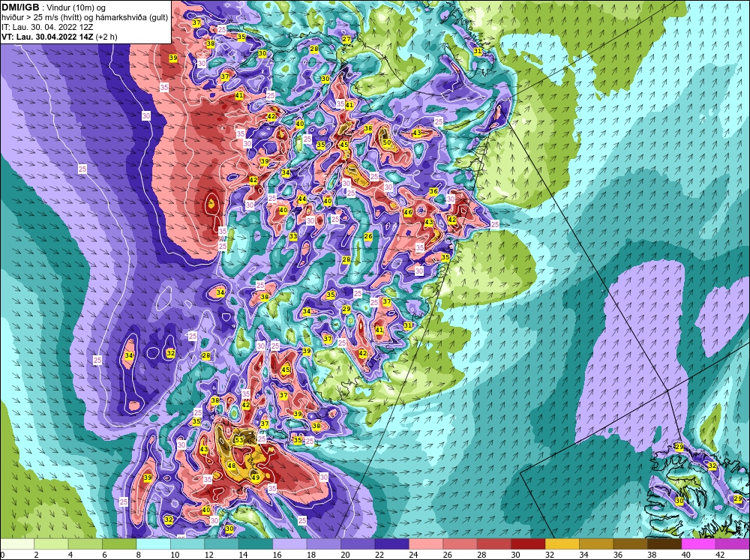Viewport: 750px width, 560px height.
Task: Click the 40–42 m/s magenta legend swatch
Action: pyautogui.click(x=699, y=544)
